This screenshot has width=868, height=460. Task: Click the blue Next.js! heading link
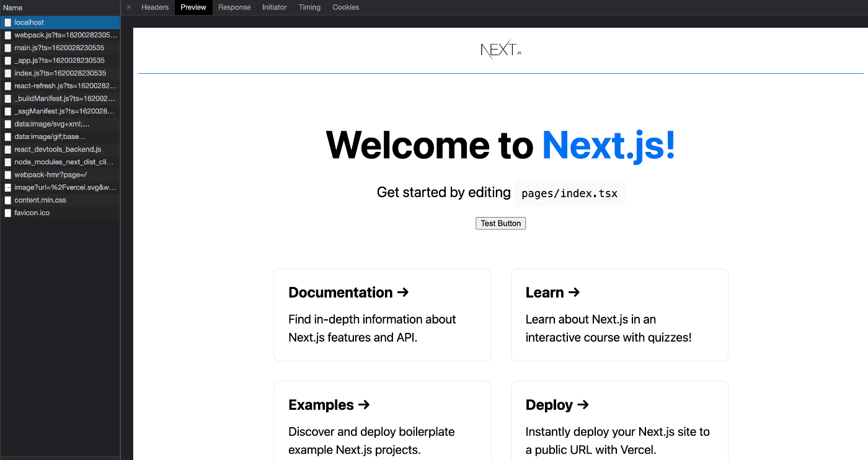(x=609, y=145)
